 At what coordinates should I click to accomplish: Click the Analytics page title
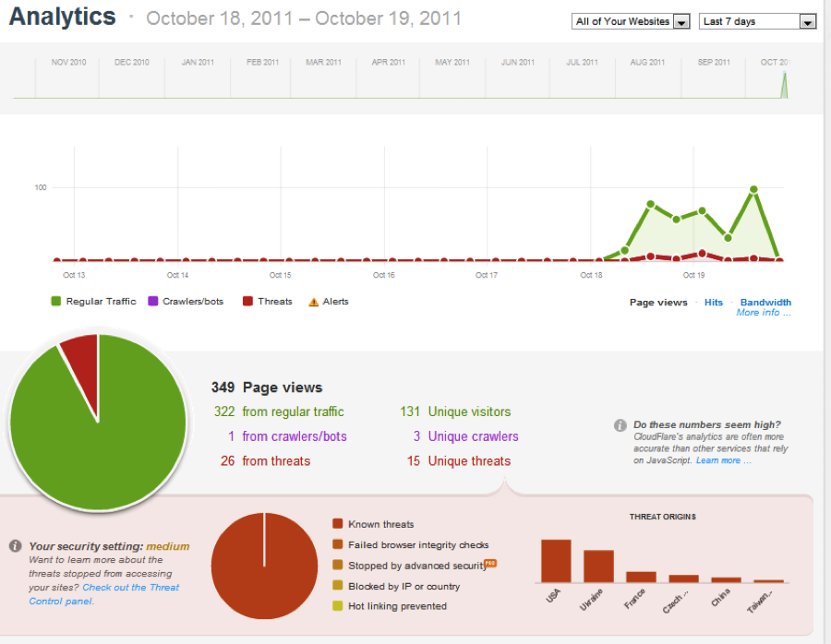(x=62, y=17)
